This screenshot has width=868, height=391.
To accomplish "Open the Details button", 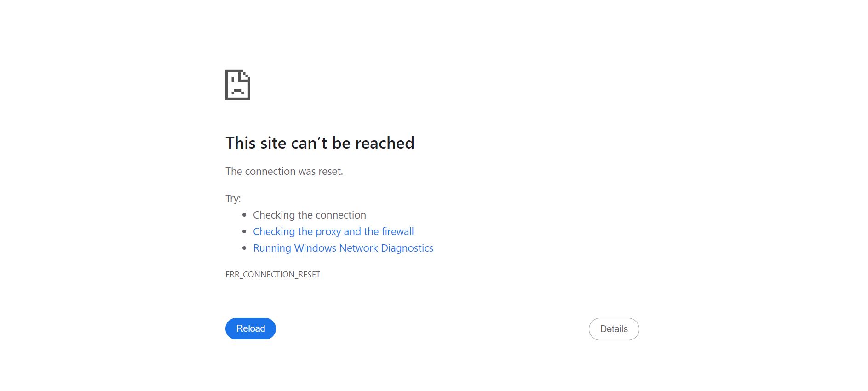I will [x=614, y=329].
